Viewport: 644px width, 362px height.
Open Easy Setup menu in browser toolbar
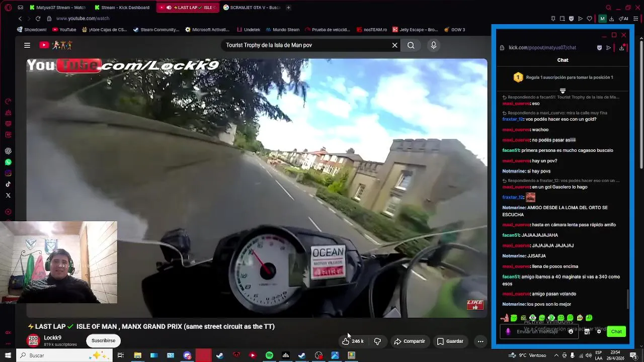635,19
